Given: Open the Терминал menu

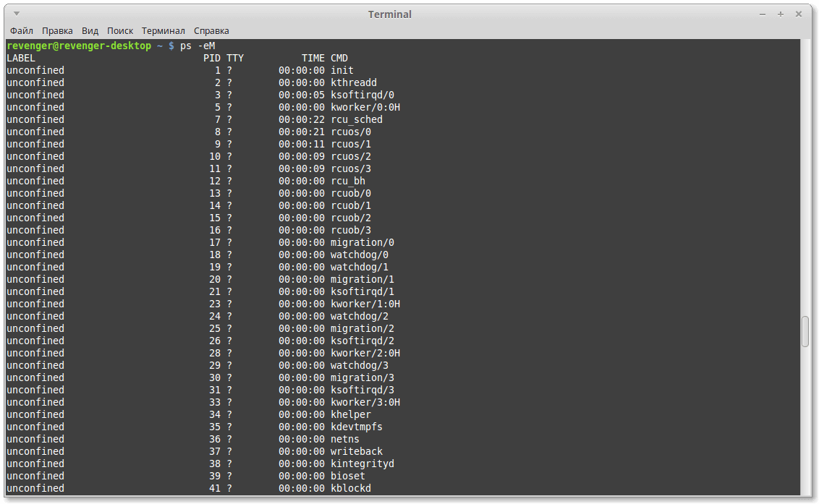Looking at the screenshot, I should tap(163, 31).
